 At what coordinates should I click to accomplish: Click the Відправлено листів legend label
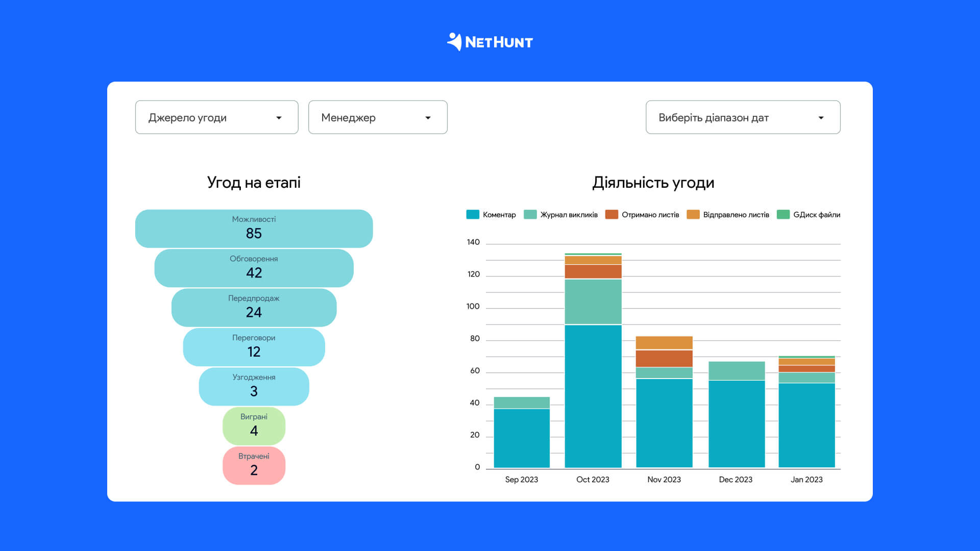coord(736,215)
